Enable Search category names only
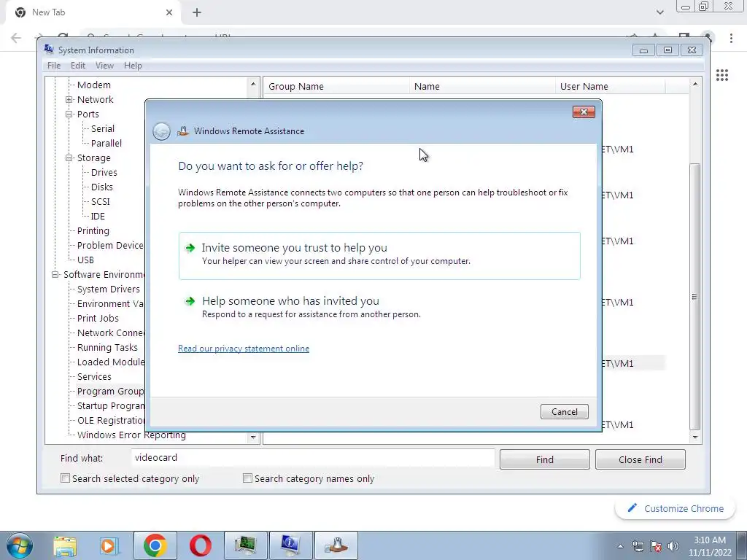Screen dimensions: 747x560 point(247,478)
